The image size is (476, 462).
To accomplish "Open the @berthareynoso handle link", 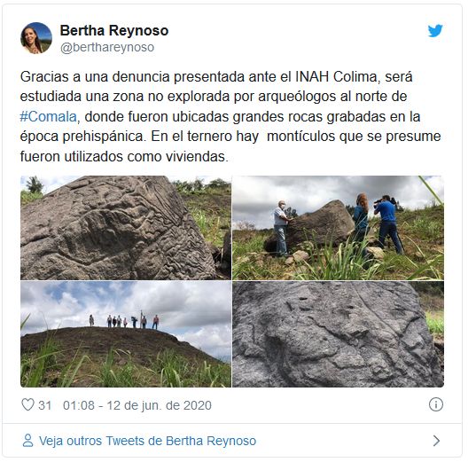I will click(107, 47).
